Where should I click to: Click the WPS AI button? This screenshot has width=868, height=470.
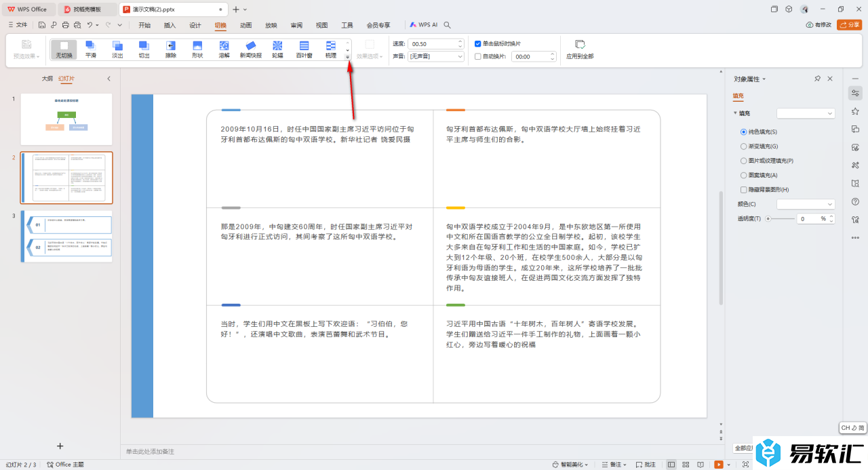click(424, 25)
